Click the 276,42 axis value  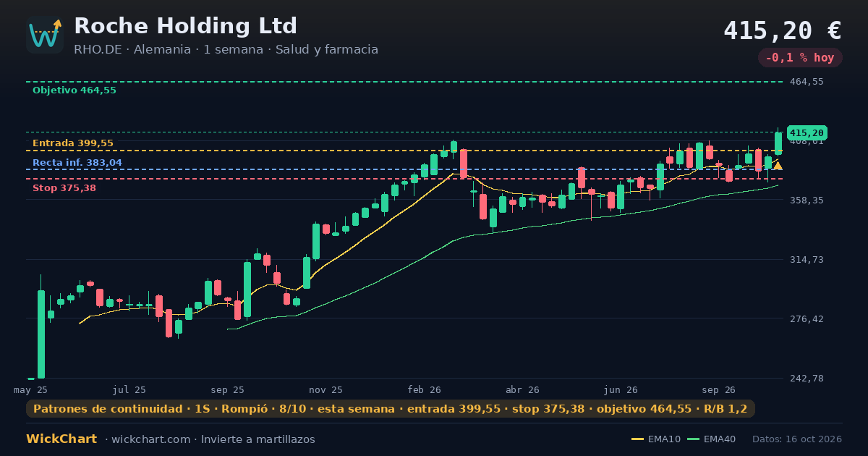tap(807, 318)
